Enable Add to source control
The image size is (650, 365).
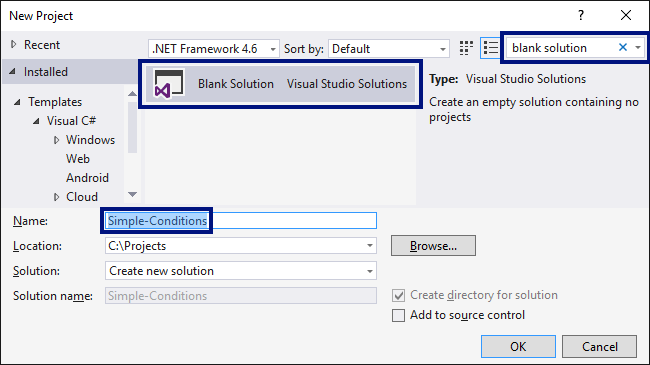pos(398,315)
